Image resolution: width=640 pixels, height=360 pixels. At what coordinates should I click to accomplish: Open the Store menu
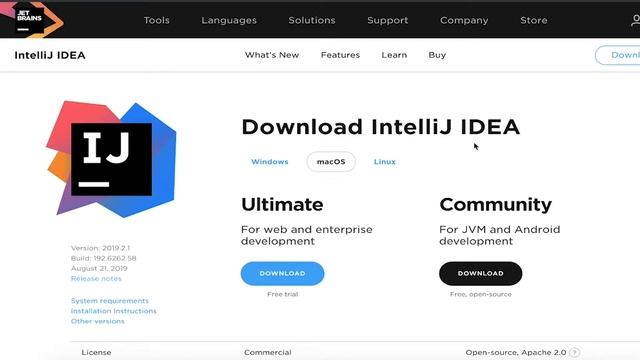[533, 20]
